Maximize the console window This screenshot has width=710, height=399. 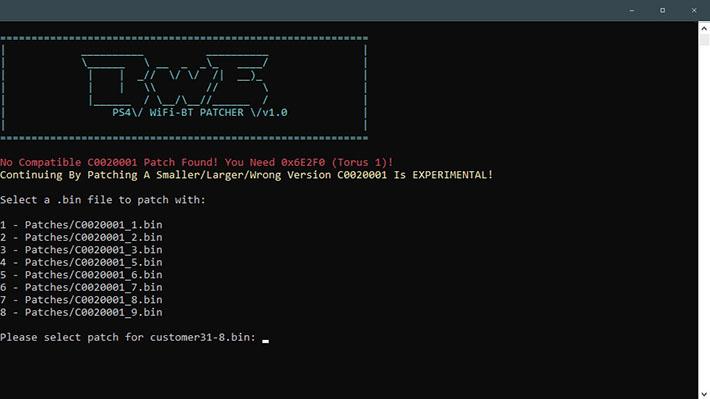click(662, 10)
